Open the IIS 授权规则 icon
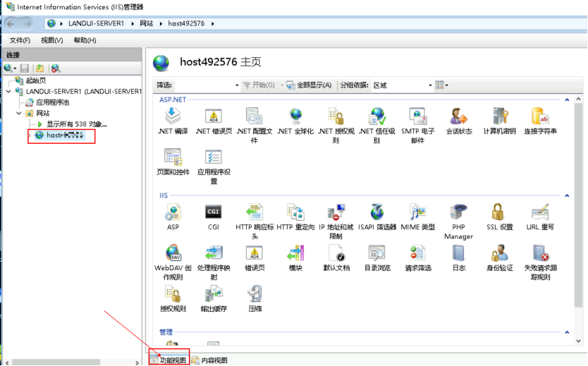588x366 pixels. (173, 298)
